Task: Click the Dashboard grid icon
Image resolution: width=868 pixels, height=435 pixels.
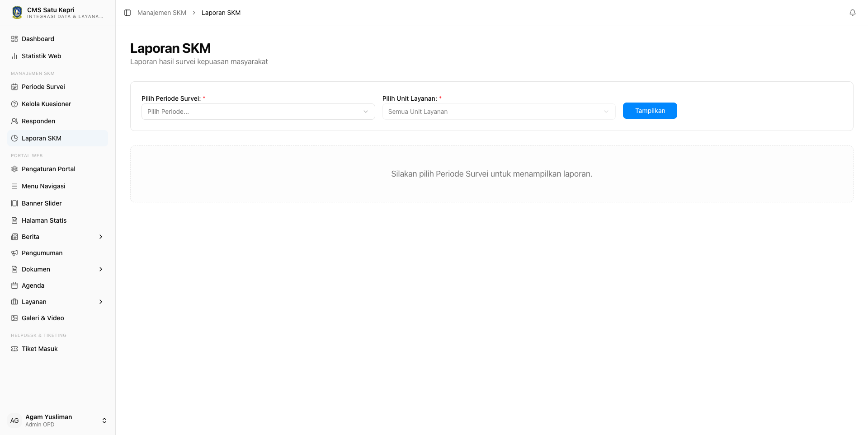Action: 14,39
